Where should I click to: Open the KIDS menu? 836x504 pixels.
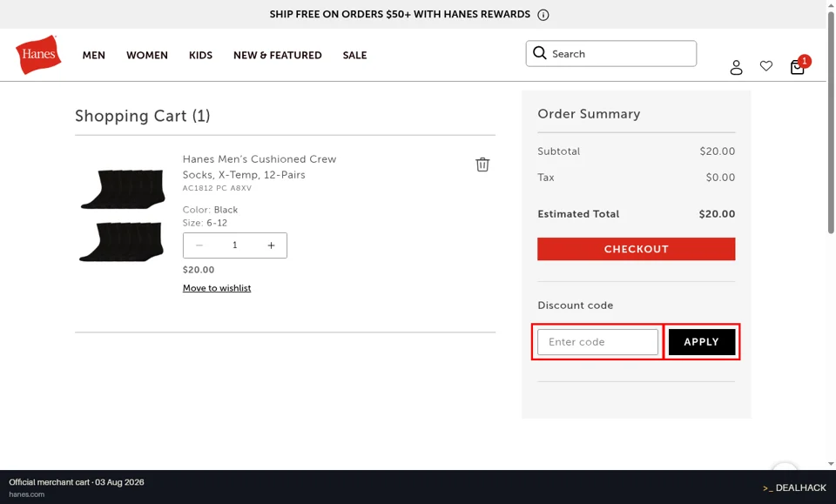(200, 56)
